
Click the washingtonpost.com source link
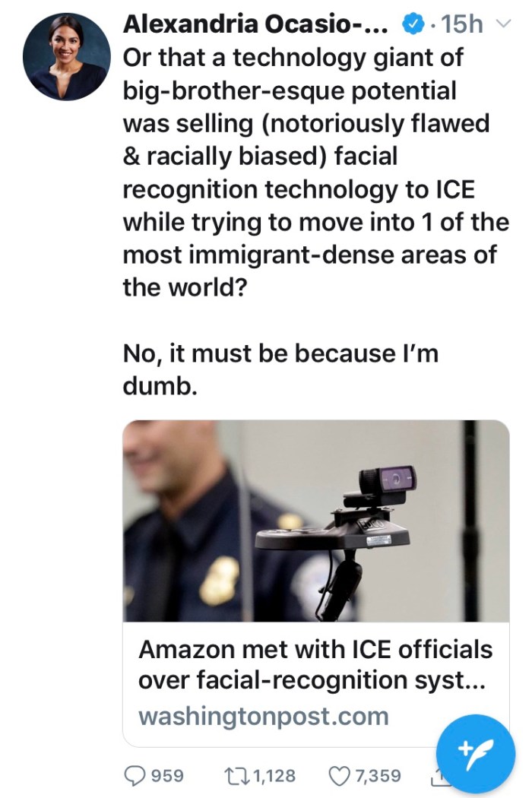pyautogui.click(x=263, y=716)
